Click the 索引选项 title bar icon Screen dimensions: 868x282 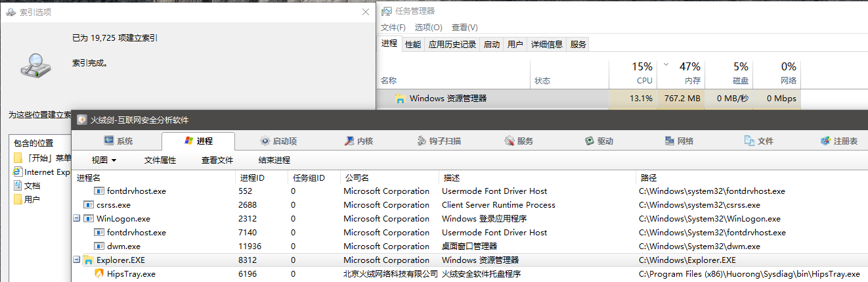[x=11, y=12]
